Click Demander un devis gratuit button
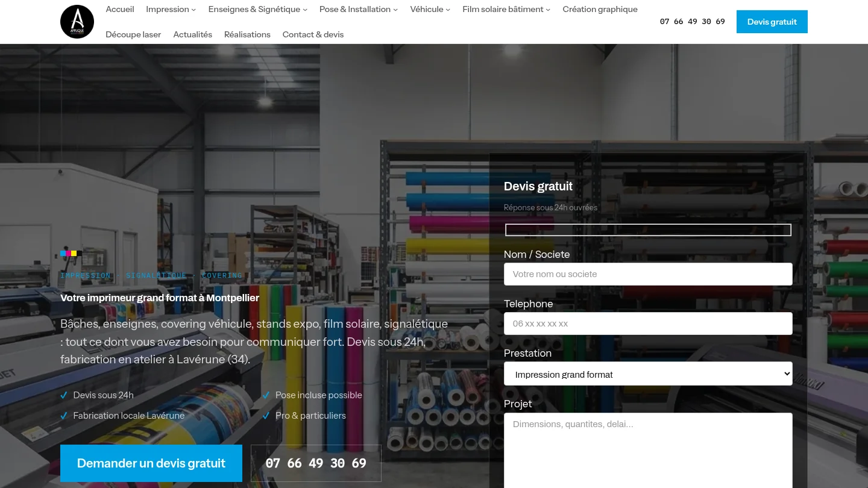868x488 pixels. tap(151, 463)
